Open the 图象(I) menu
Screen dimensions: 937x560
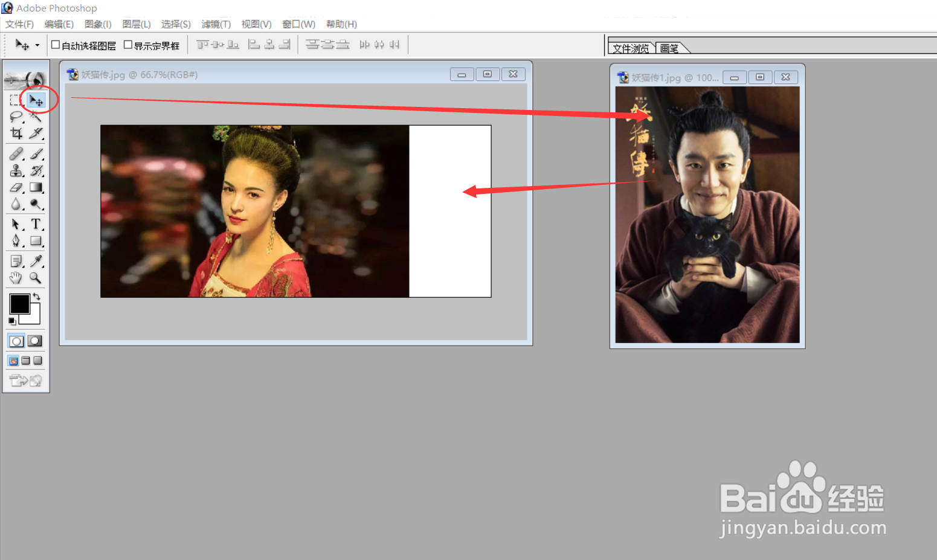98,24
